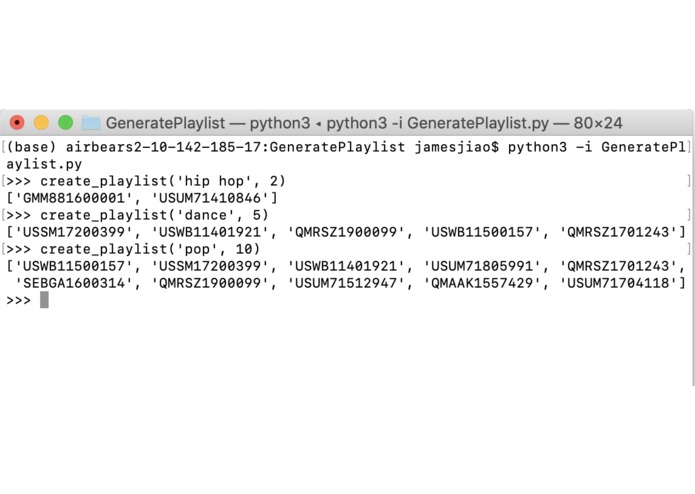Click the 'QMAAK1557429' entry in pop output
Screen dimensions: 695x494
482,283
